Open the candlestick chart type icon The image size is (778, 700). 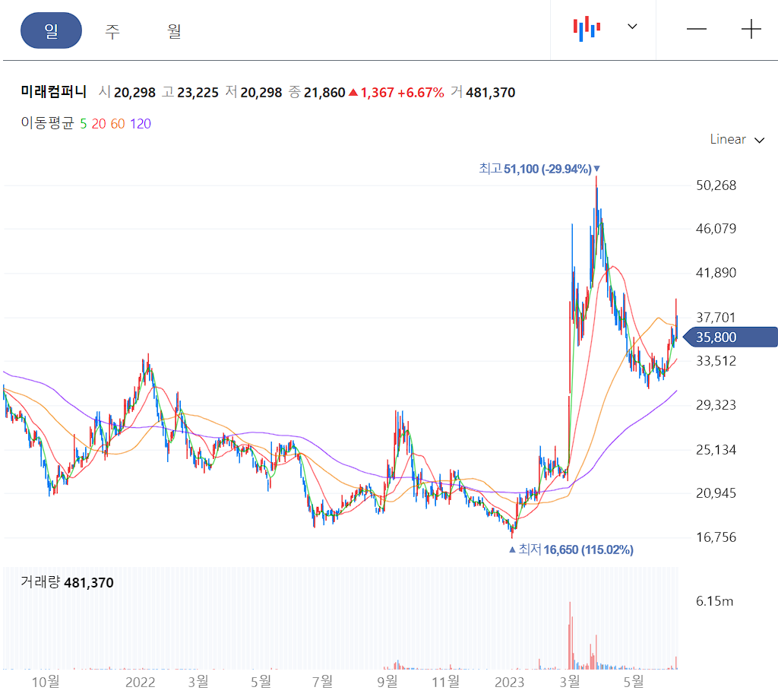pos(586,27)
